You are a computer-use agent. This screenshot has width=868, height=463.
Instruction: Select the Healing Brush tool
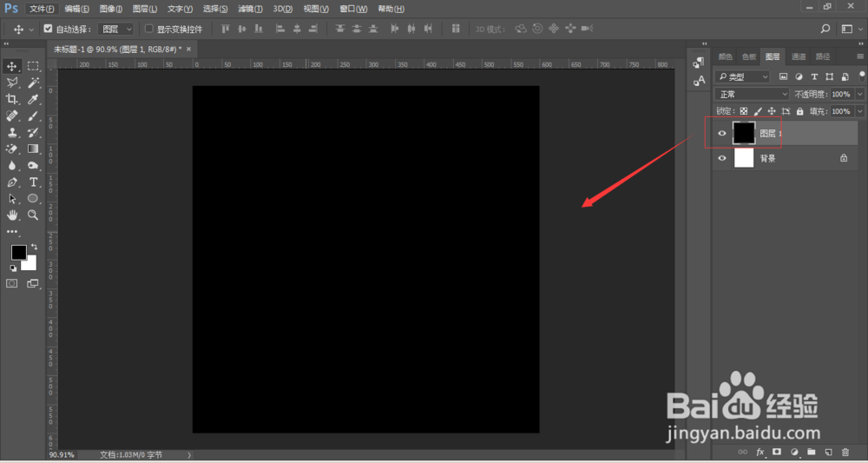click(11, 116)
